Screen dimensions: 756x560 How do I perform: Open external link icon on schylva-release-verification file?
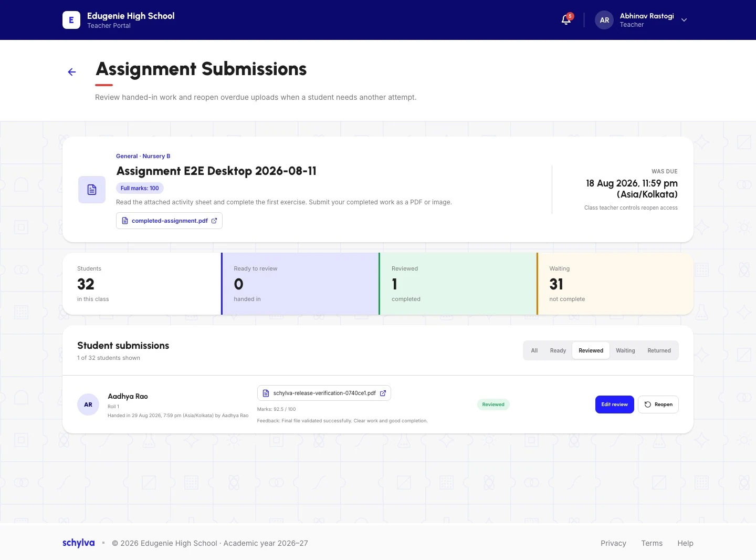click(383, 393)
